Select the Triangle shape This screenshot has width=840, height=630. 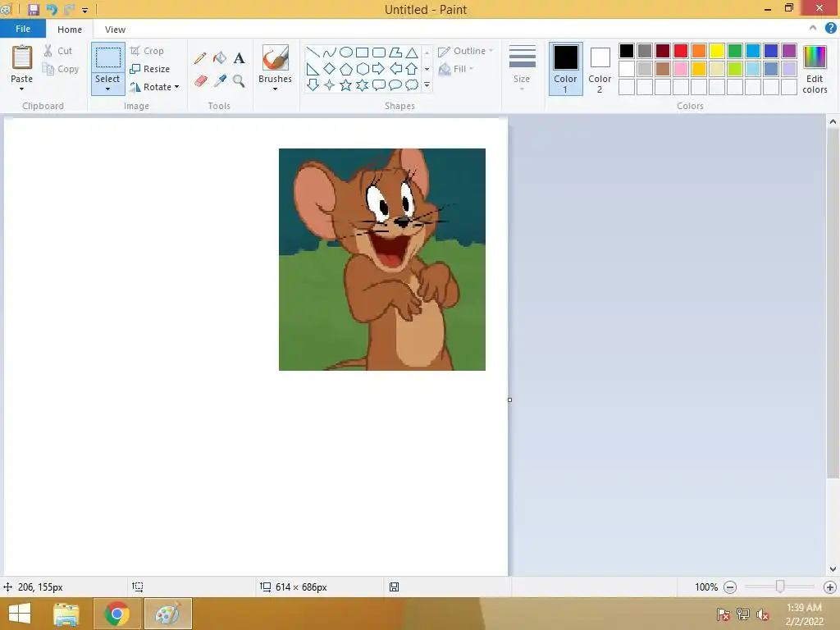pyautogui.click(x=412, y=52)
